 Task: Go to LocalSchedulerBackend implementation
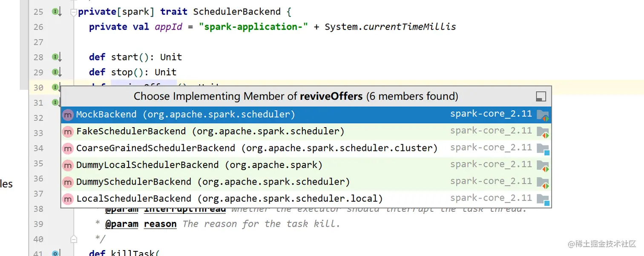point(306,199)
